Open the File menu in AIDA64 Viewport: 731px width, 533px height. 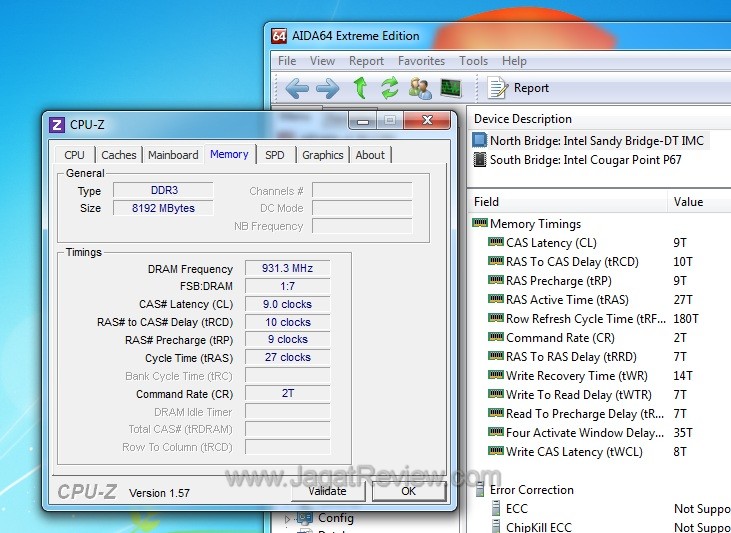(287, 61)
